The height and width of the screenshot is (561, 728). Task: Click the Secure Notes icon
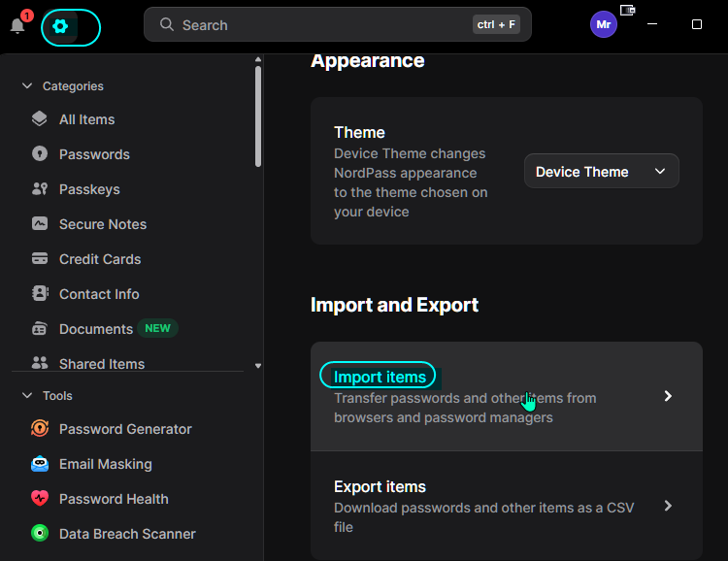[x=40, y=223]
